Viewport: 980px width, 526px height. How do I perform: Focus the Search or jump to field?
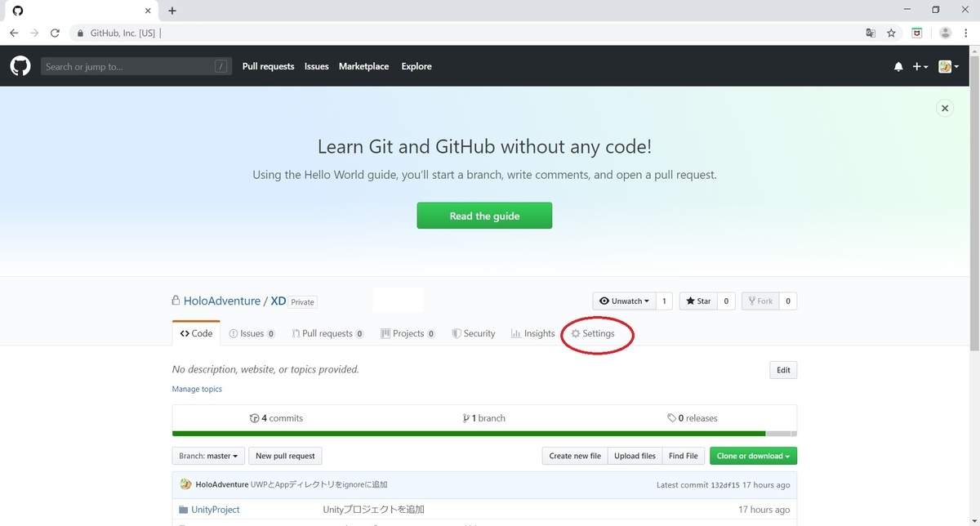tap(136, 67)
